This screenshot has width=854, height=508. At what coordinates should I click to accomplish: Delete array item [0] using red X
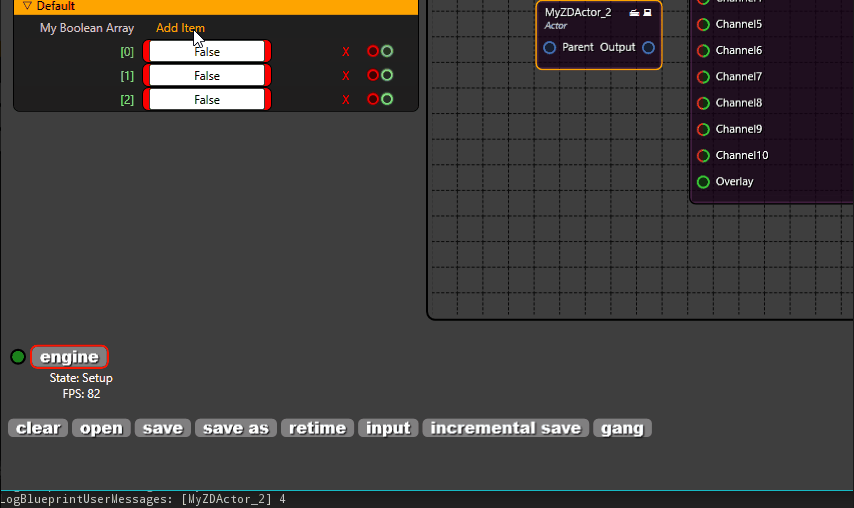pos(346,52)
